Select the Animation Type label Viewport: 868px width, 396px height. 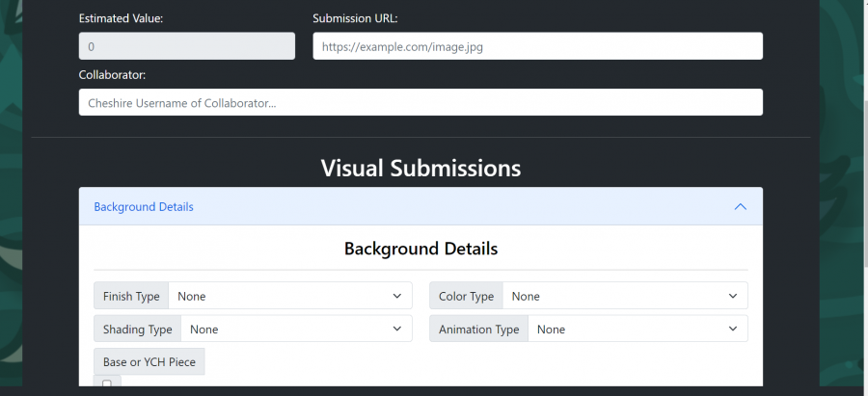point(479,329)
